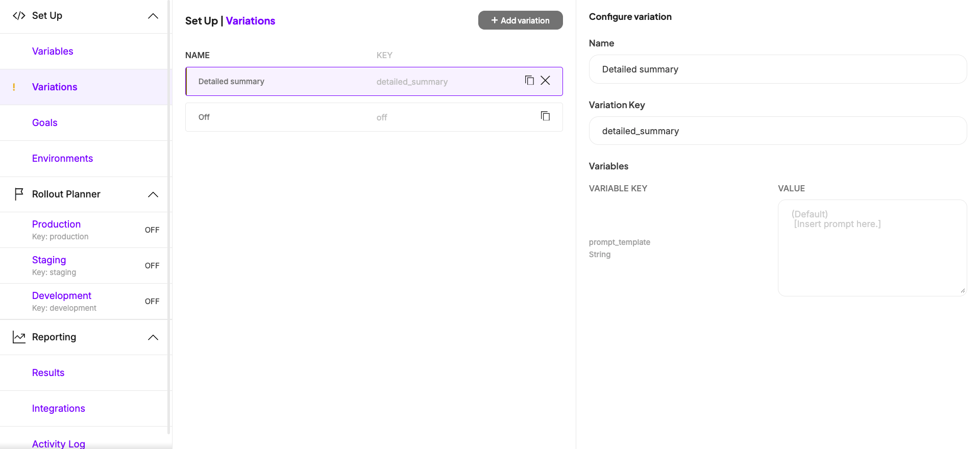This screenshot has width=980, height=449.
Task: Click the detailed_summary key in list
Action: click(x=412, y=82)
